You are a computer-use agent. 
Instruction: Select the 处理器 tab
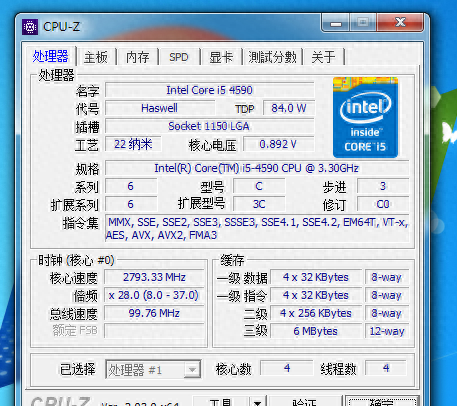51,56
